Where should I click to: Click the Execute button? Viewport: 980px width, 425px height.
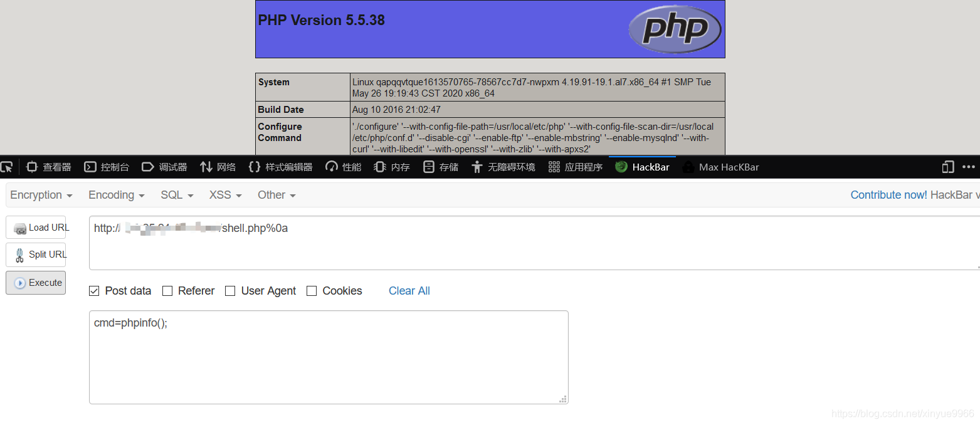36,283
